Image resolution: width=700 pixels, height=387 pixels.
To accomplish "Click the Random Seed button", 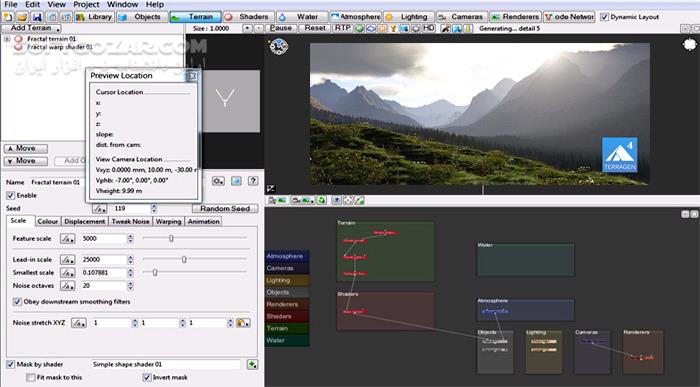I will point(225,208).
